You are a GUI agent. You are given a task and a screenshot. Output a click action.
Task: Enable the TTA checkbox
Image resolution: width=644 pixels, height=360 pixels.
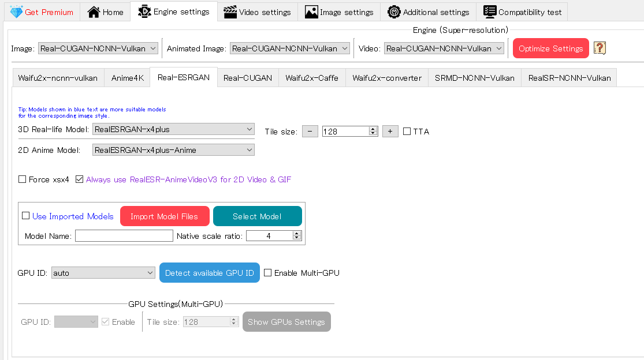(407, 132)
